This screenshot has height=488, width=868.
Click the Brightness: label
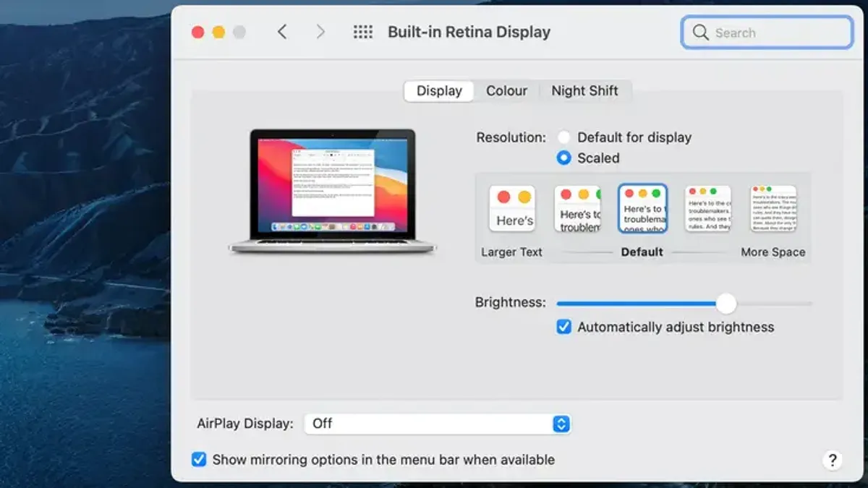[511, 302]
